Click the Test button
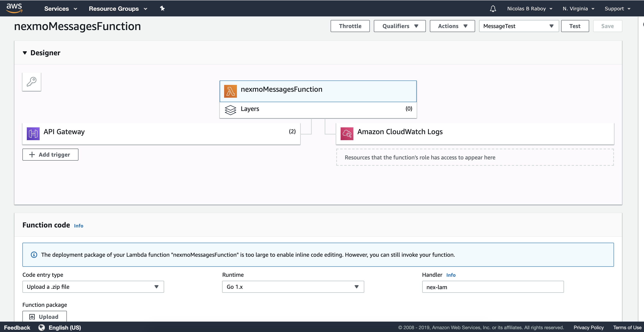 [x=575, y=26]
